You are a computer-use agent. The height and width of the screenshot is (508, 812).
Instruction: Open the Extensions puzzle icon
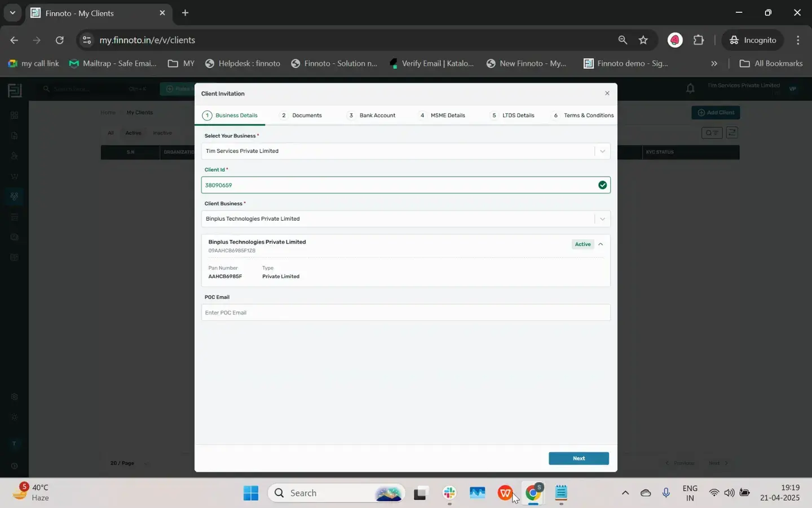[x=699, y=40]
